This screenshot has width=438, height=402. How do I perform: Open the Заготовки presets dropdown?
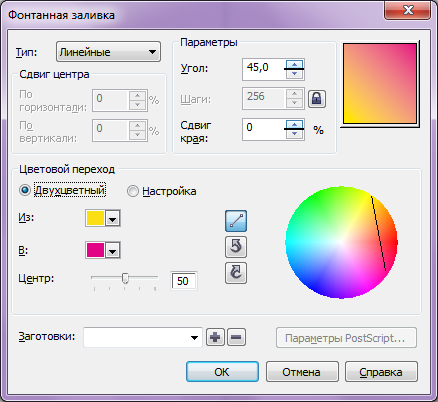click(143, 337)
